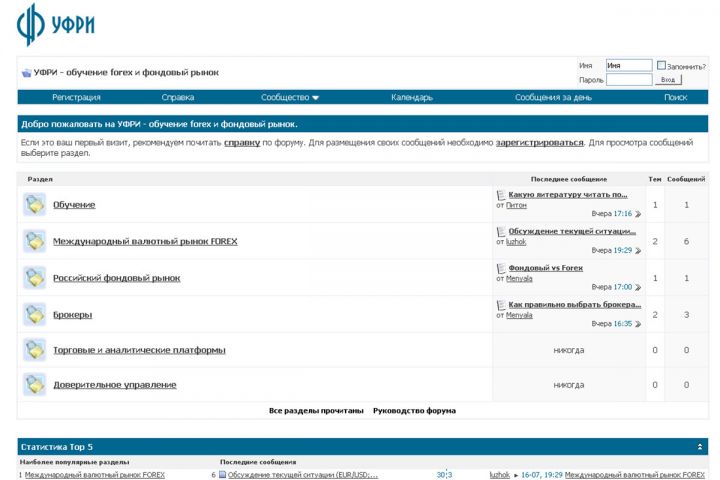Image resolution: width=720 pixels, height=480 pixels.
Task: Open the Поиск menu item
Action: pyautogui.click(x=675, y=97)
